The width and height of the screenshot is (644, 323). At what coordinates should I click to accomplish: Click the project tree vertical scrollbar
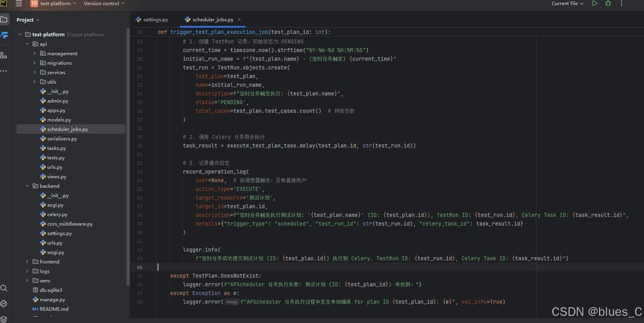(x=128, y=157)
